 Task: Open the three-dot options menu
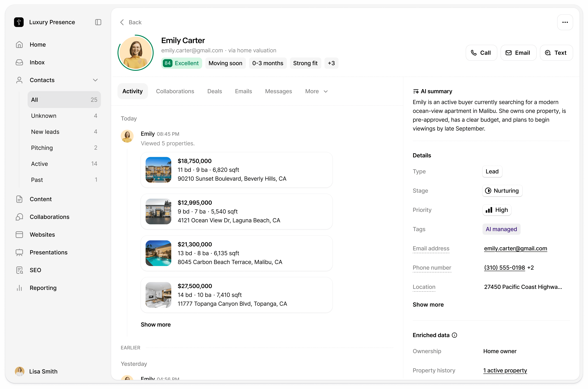tap(565, 22)
